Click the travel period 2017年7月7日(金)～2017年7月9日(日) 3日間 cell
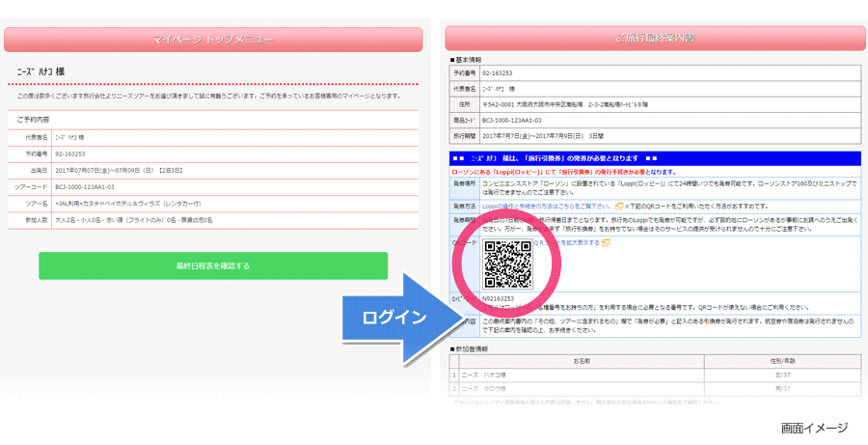Image resolution: width=868 pixels, height=445 pixels. (x=670, y=135)
